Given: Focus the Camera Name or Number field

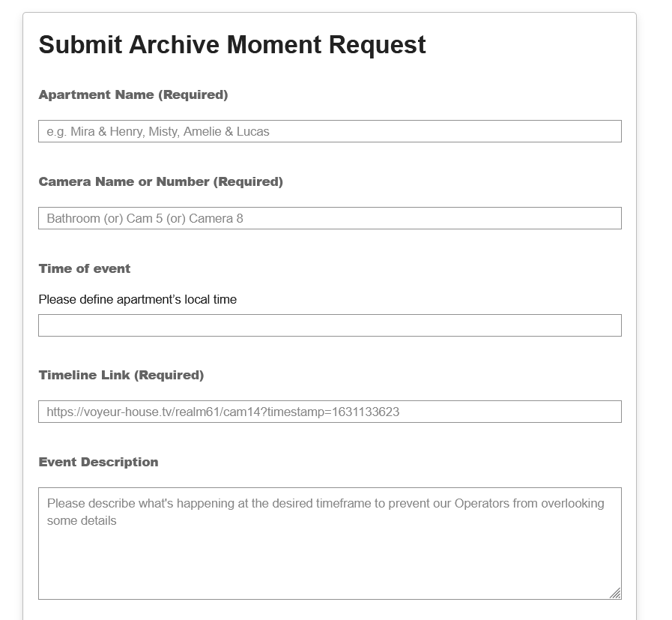Looking at the screenshot, I should pyautogui.click(x=449, y=218).
